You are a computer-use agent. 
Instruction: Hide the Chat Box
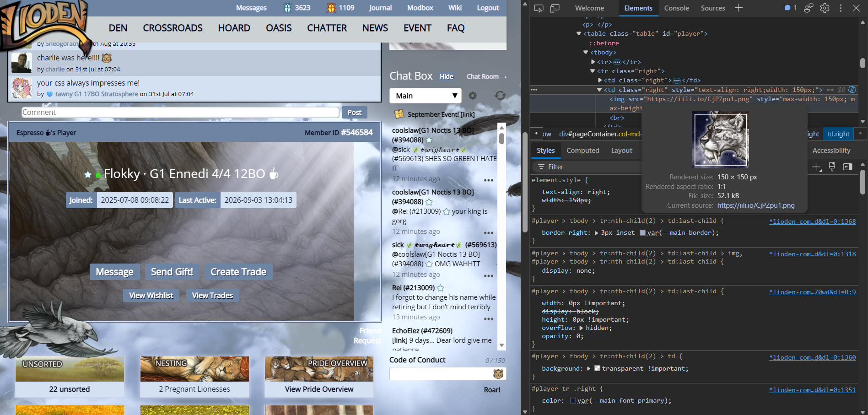pos(447,76)
